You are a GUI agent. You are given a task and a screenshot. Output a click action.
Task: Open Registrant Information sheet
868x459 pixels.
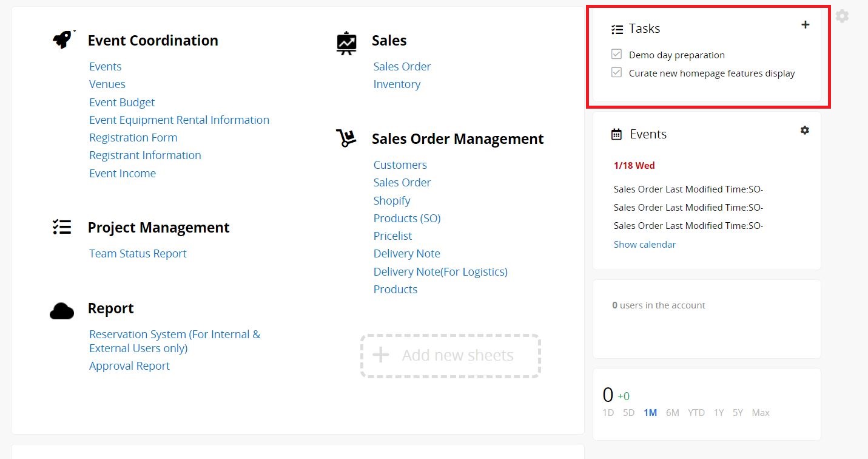click(145, 155)
